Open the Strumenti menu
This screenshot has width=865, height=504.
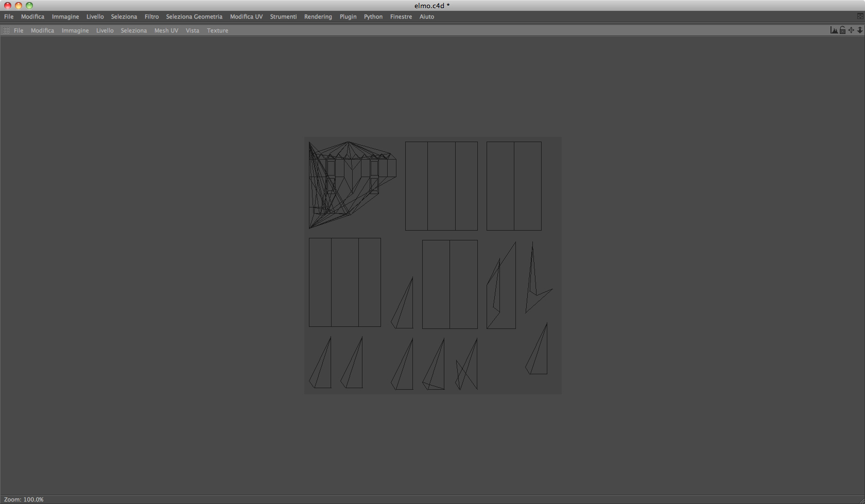tap(283, 16)
